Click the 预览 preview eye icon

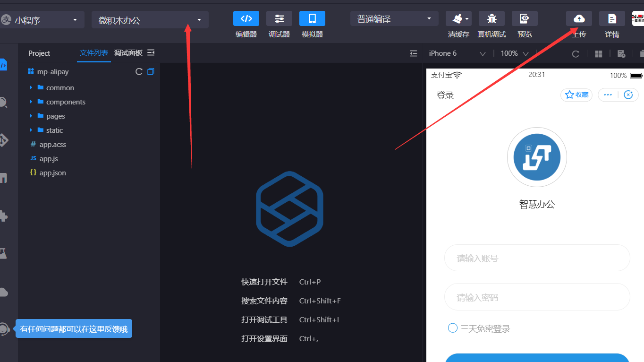tap(525, 19)
